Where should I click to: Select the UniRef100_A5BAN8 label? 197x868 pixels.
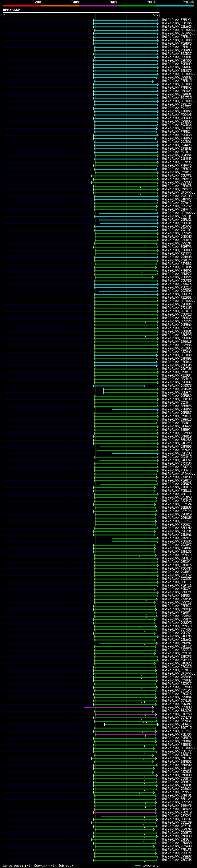[176, 50]
